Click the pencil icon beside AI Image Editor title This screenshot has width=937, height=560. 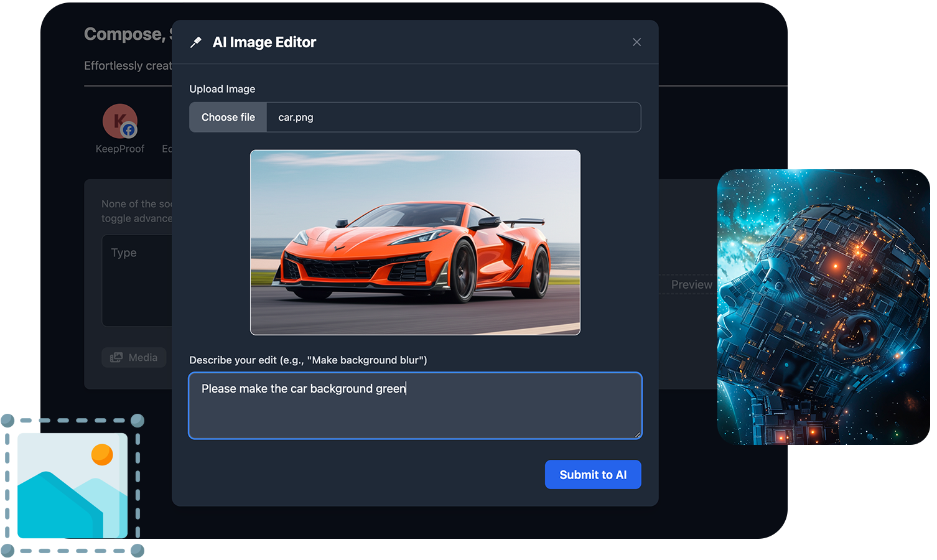click(x=195, y=42)
